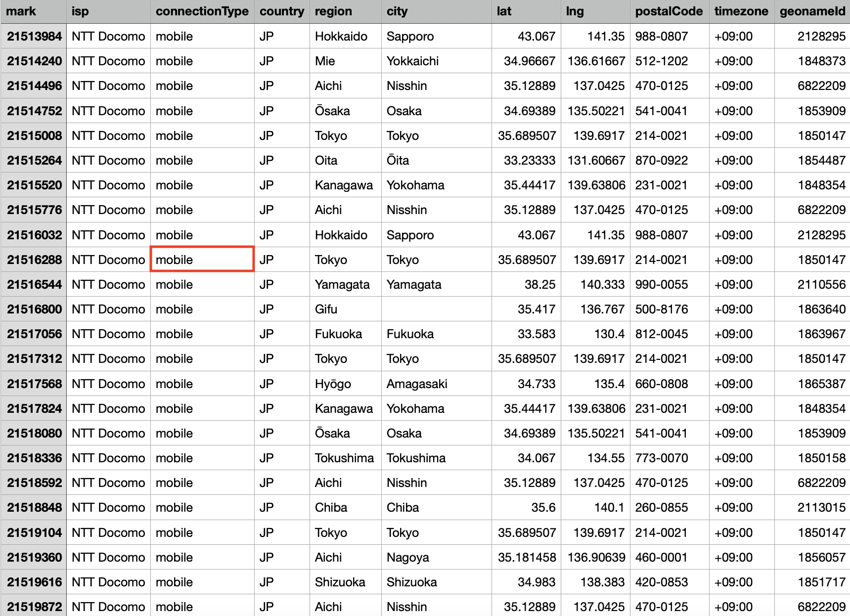This screenshot has height=616, width=850.
Task: Click the Tokushima region cell
Action: click(346, 458)
